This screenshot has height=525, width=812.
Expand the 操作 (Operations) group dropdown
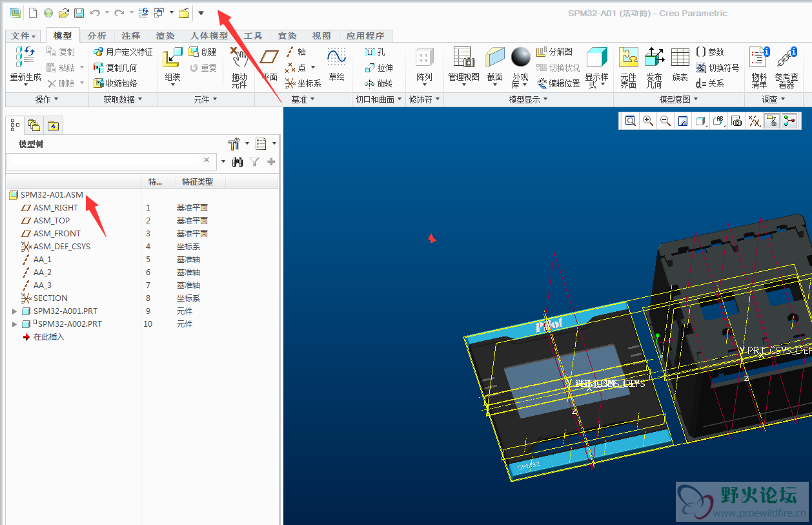(46, 99)
